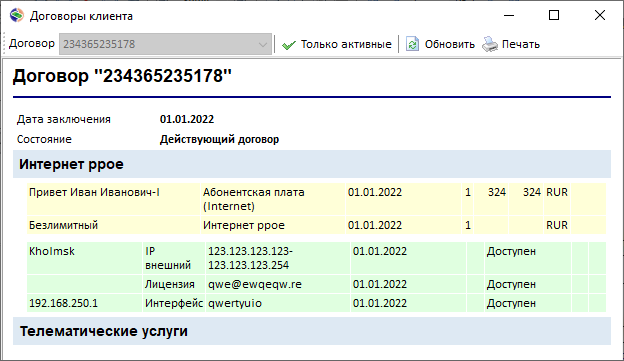Click the Абонентская плата (Internet) cell
Image resolution: width=624 pixels, height=361 pixels.
tap(273, 199)
